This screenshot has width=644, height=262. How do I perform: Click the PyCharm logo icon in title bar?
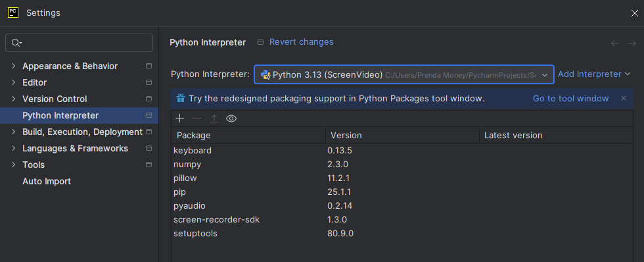click(13, 13)
